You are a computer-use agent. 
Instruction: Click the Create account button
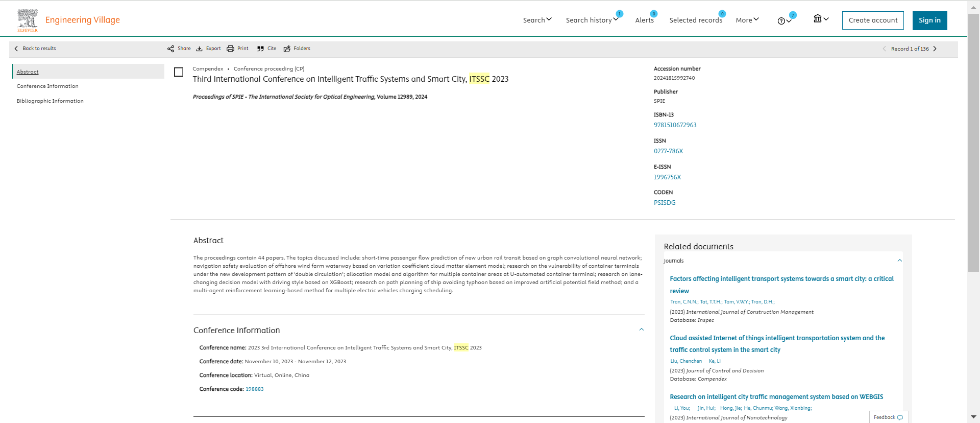coord(873,20)
